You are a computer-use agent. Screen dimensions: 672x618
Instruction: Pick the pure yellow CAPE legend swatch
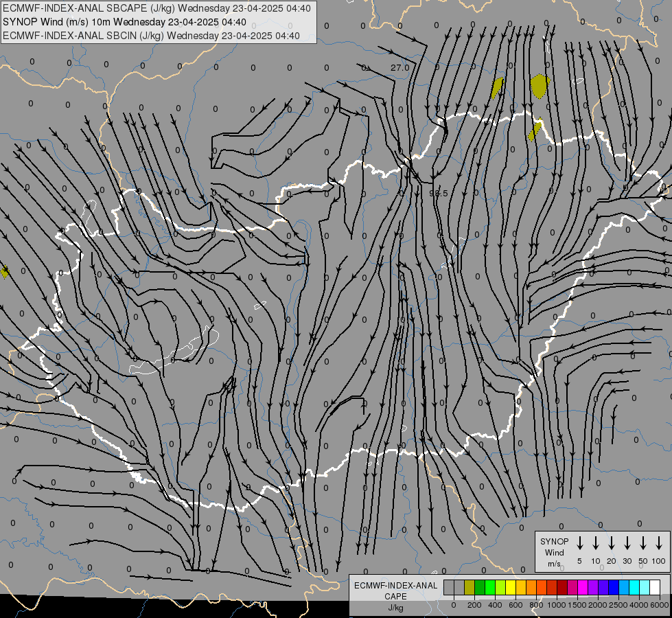coord(511,587)
